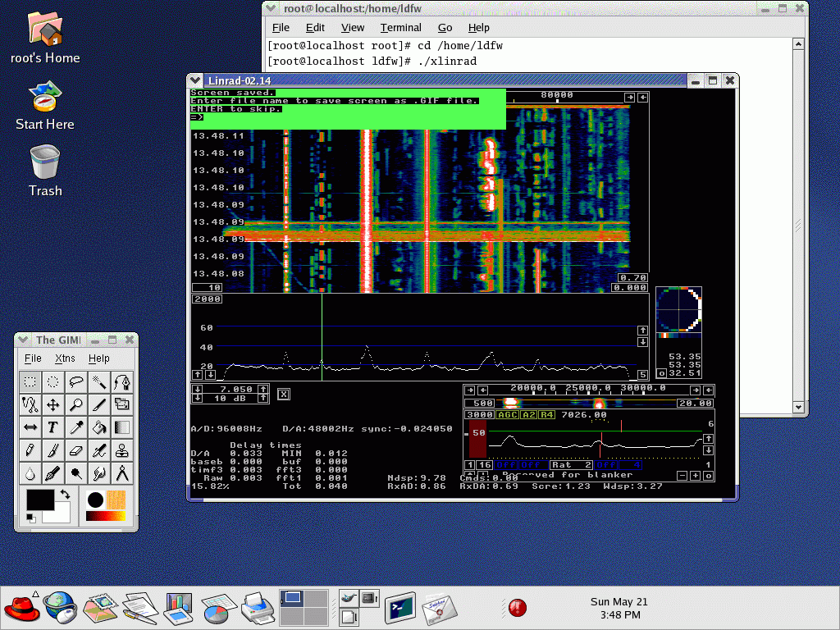The width and height of the screenshot is (840, 630).
Task: Select the Dodge and Burn tool
Action: click(x=76, y=473)
